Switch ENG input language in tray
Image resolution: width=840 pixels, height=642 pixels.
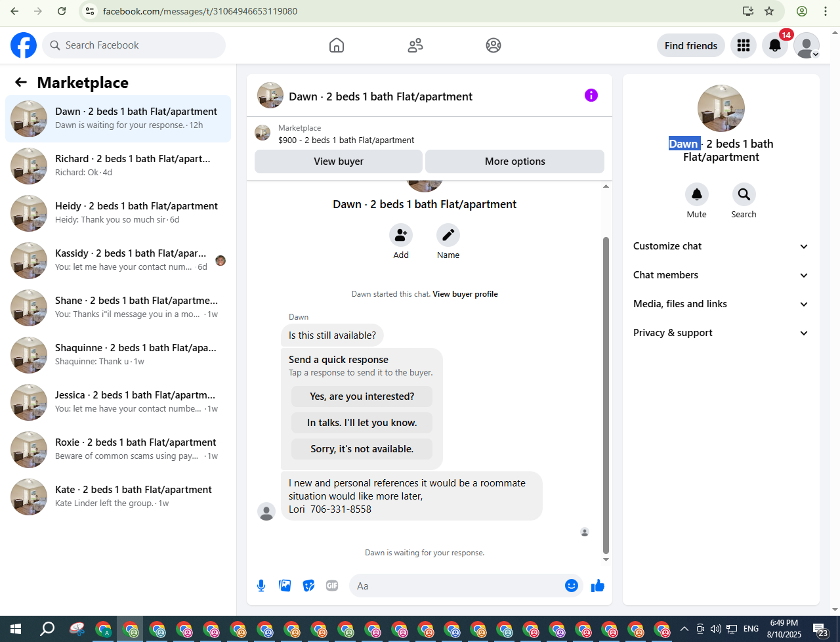tap(751, 629)
